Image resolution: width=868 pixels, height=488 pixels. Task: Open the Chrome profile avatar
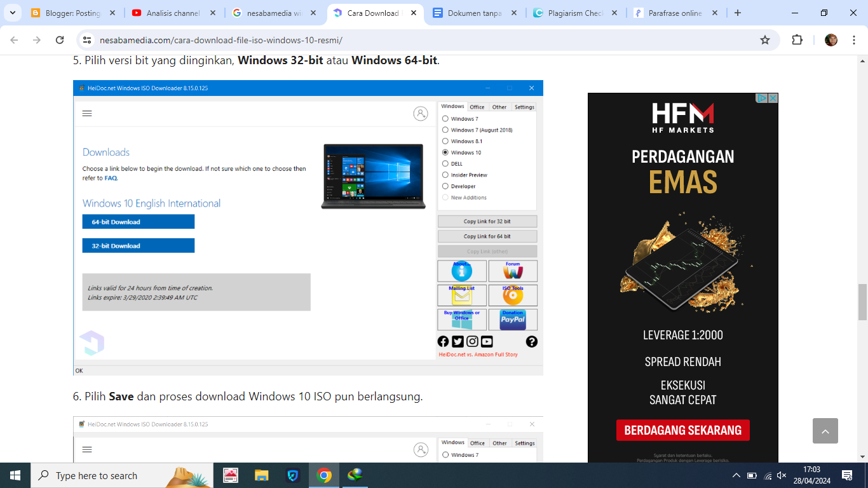(831, 40)
